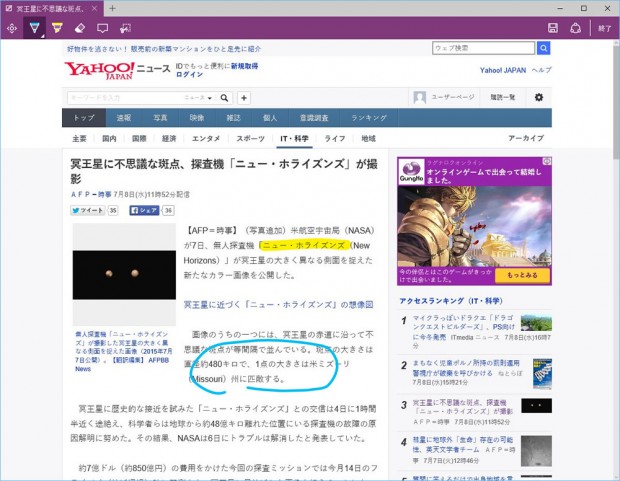Open the アーカイブ link
Screen dimensions: 620x481
526,138
